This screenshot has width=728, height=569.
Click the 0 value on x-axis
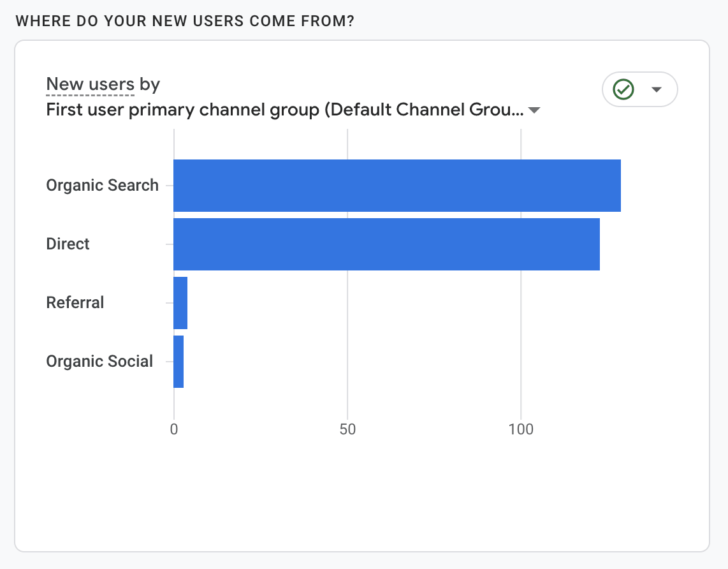174,429
